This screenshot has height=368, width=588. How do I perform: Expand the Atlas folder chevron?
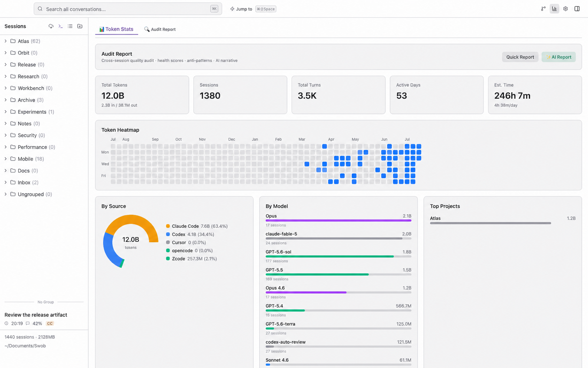[x=6, y=41]
